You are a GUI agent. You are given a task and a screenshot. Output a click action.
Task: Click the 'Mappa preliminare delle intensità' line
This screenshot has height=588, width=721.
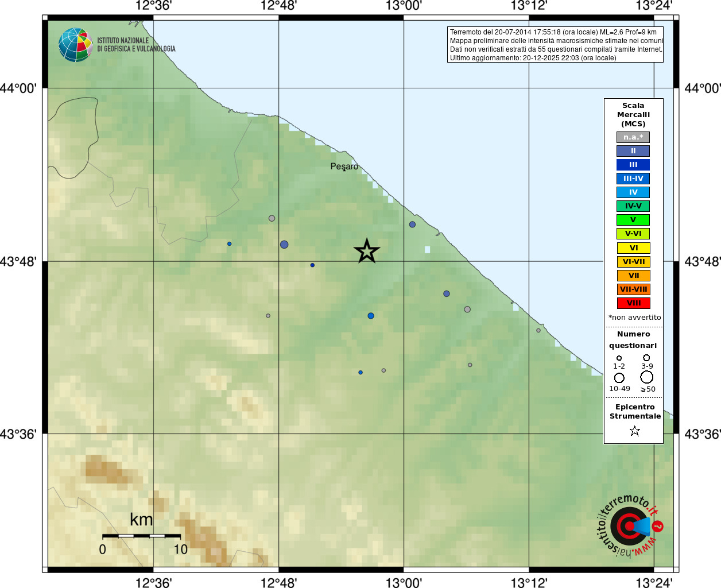point(556,41)
